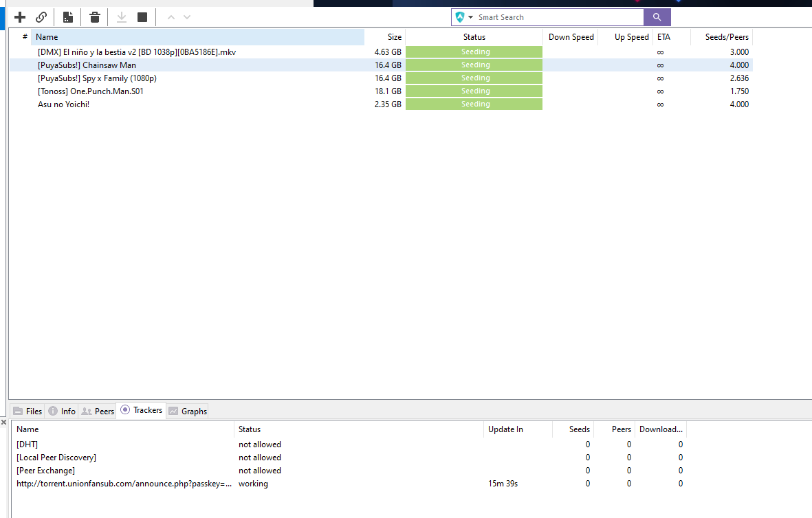The width and height of the screenshot is (812, 518).
Task: Click the 2.636 seeds/peers ratio value
Action: point(739,78)
